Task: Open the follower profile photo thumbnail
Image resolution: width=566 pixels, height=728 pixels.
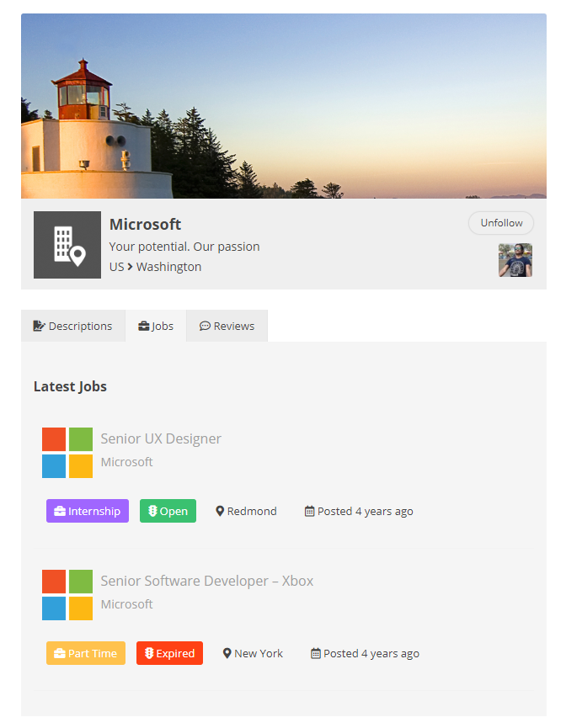Action: tap(515, 260)
